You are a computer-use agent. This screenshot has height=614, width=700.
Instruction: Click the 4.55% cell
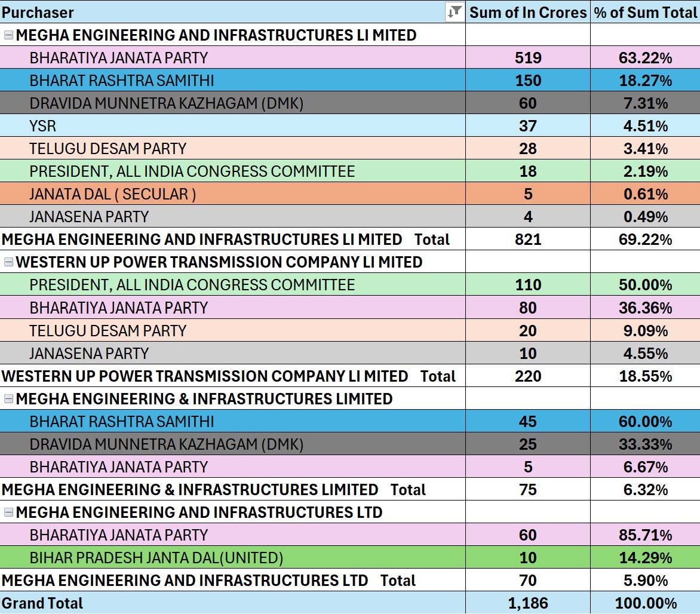pyautogui.click(x=645, y=353)
